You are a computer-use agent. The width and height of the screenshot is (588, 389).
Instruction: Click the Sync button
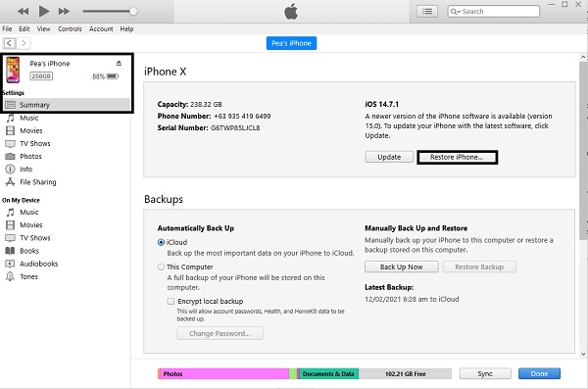click(485, 373)
